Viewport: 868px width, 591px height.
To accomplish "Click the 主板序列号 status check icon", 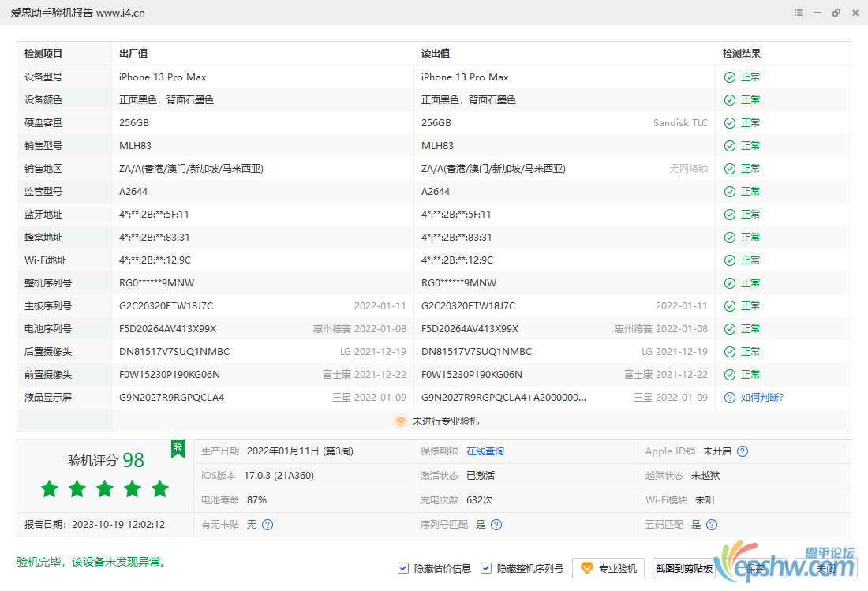I will (730, 306).
